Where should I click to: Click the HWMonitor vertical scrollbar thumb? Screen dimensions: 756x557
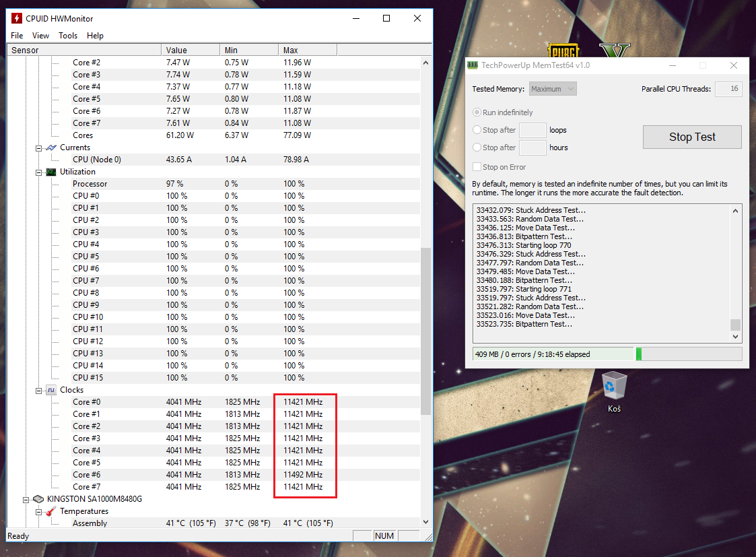click(425, 331)
